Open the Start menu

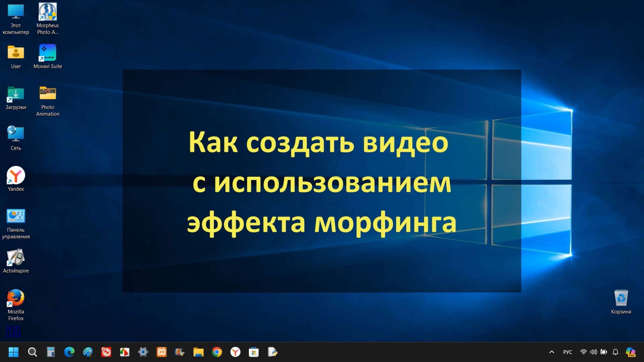pyautogui.click(x=13, y=352)
